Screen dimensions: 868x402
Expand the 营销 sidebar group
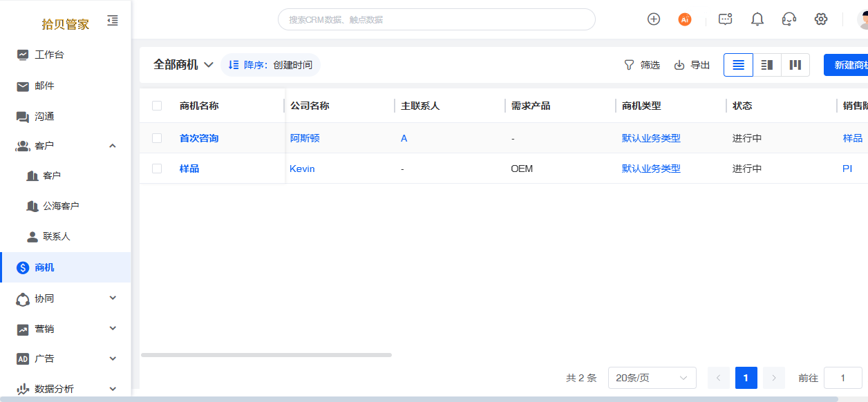pos(113,329)
